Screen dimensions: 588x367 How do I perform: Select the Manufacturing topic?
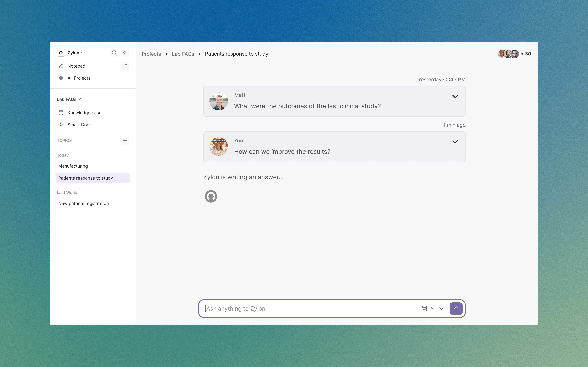73,166
